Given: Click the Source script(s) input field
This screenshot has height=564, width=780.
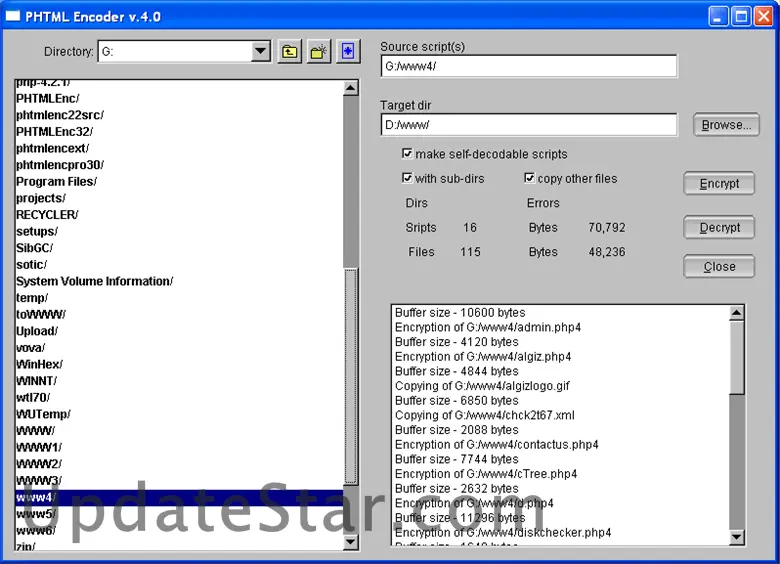Looking at the screenshot, I should [x=528, y=67].
